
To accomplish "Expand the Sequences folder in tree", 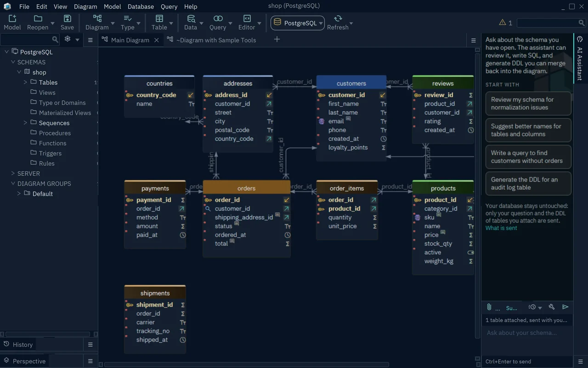I will click(x=25, y=123).
